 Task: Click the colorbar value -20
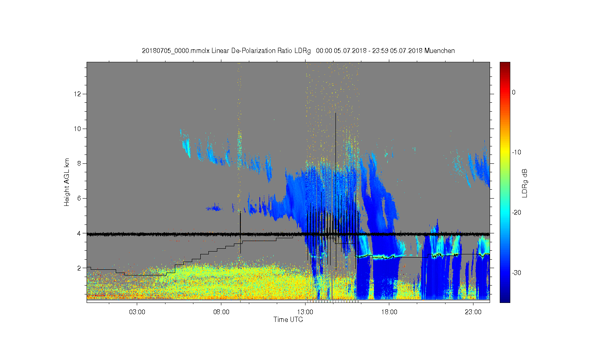tap(516, 213)
